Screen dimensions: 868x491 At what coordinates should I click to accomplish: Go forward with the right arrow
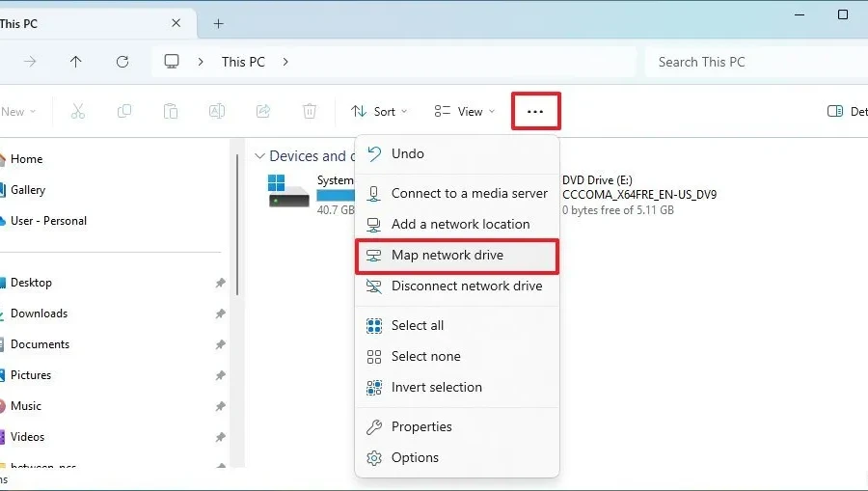[31, 62]
